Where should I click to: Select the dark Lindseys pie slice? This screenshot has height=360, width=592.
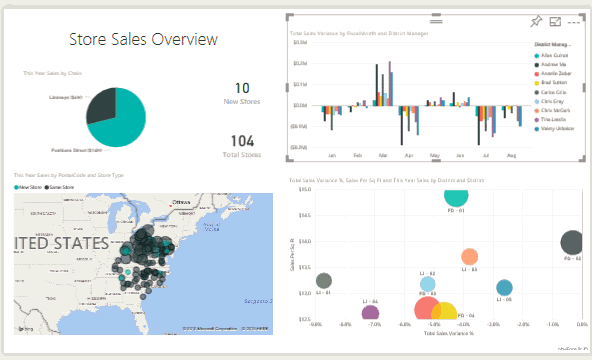[102, 105]
